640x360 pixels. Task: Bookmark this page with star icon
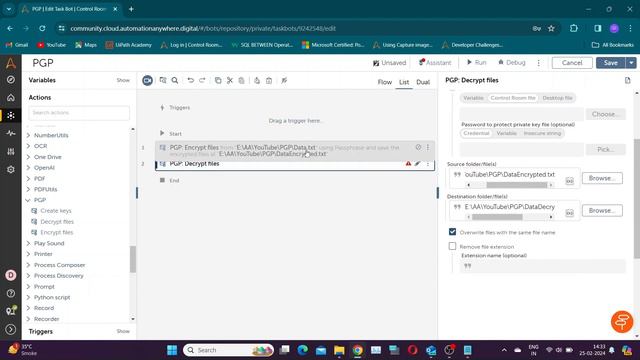coord(551,29)
